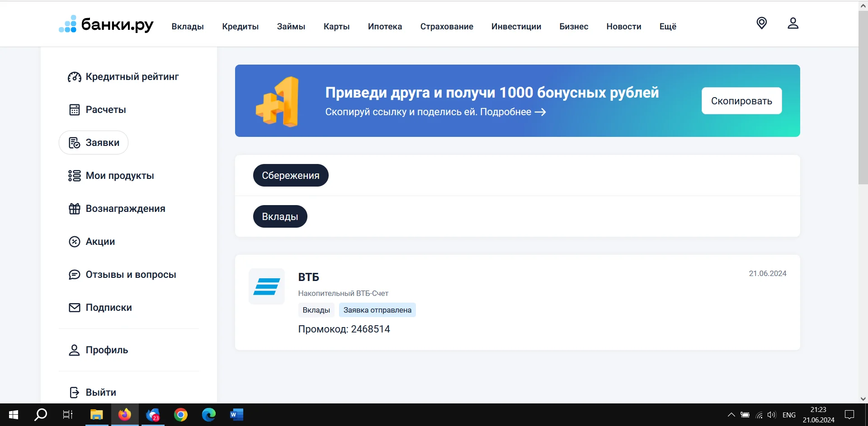Screen dimensions: 868x426
Task: Open the user account icon in header
Action: [x=793, y=23]
